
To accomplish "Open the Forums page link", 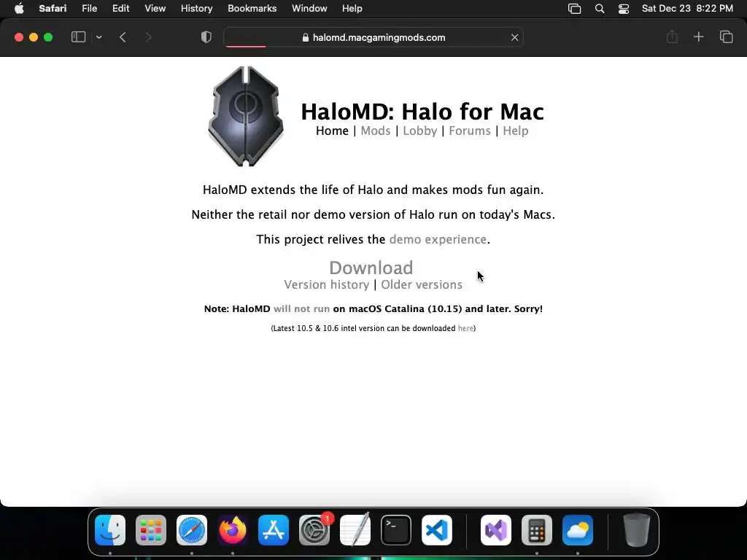I will click(470, 131).
